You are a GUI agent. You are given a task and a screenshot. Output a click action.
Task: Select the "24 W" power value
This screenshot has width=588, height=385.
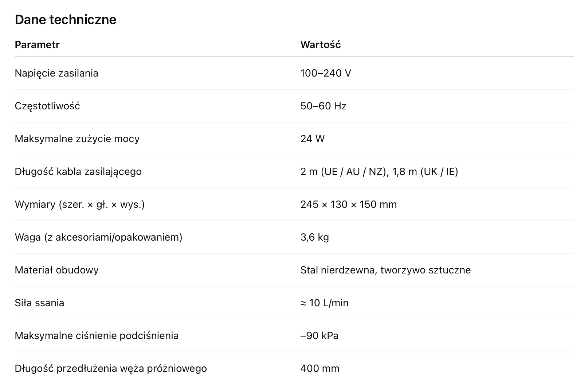313,139
